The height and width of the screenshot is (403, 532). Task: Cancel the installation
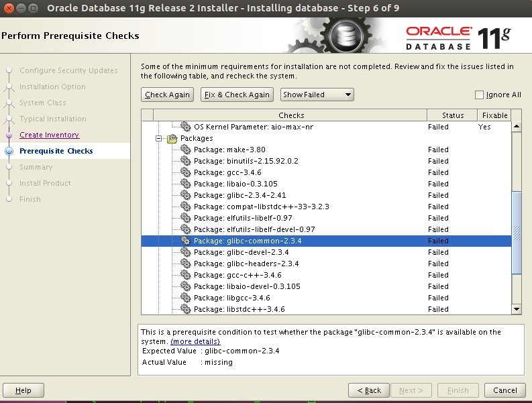505,390
